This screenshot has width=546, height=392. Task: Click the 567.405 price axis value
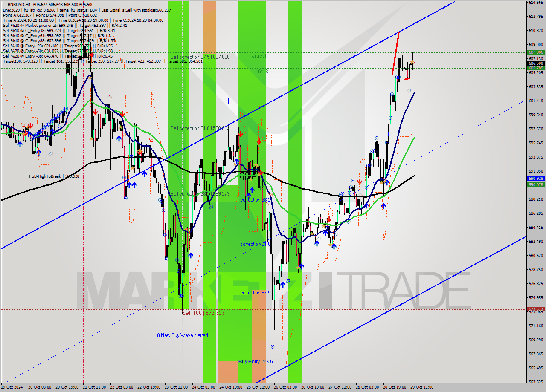click(536, 354)
